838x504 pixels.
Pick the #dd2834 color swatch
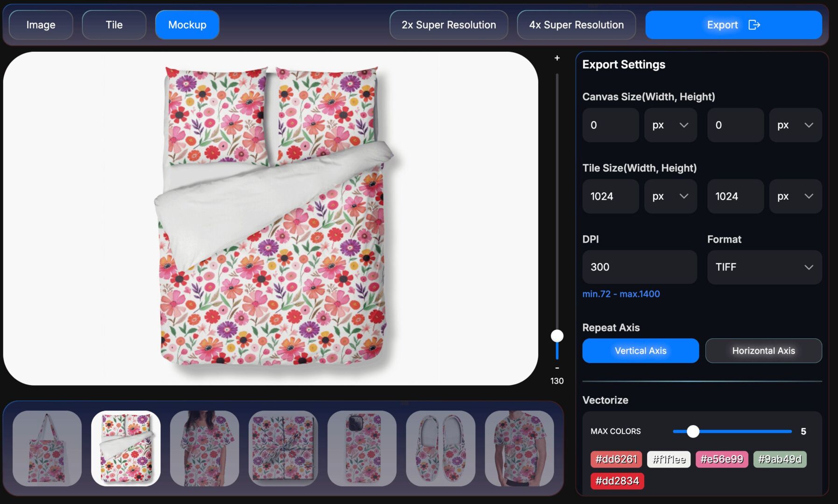(617, 481)
